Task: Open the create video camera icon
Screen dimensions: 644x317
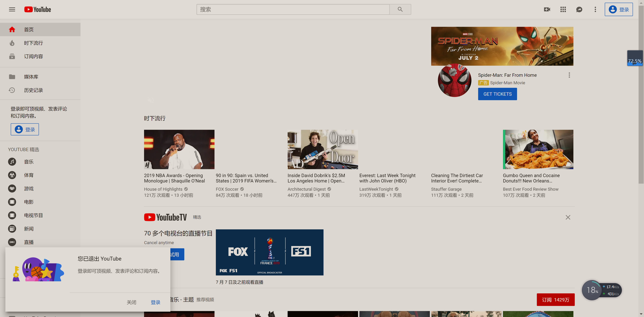Action: [x=547, y=10]
